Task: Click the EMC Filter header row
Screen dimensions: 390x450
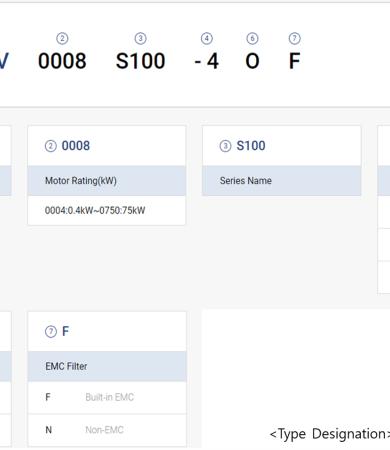Action: coord(107,366)
